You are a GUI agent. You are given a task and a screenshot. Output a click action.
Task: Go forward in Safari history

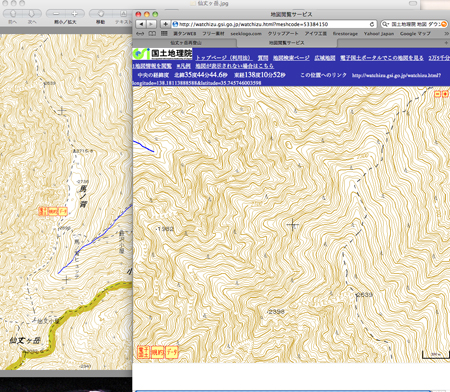pos(151,24)
